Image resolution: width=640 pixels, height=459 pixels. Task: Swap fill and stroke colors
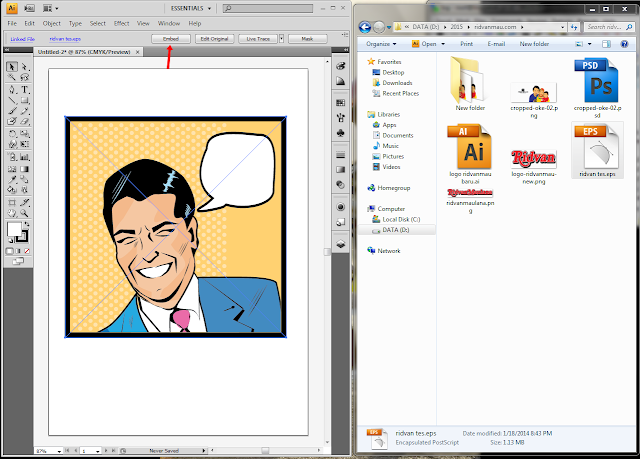click(27, 224)
